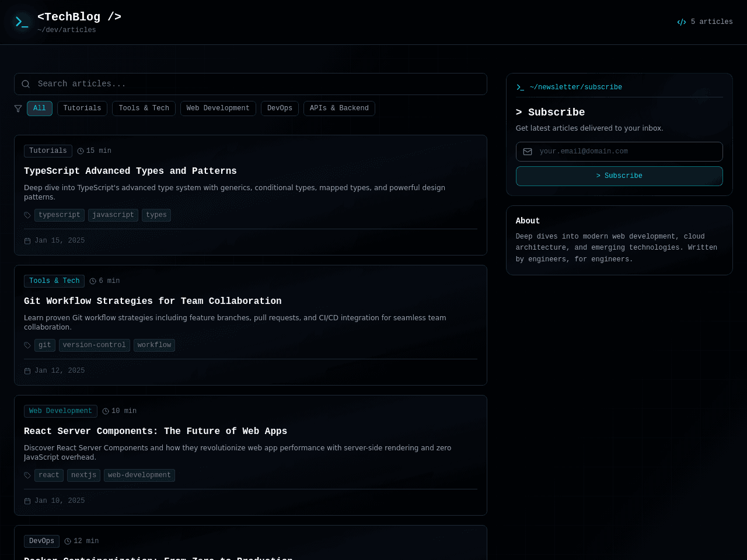Click the > Subscribe heading

(550, 113)
